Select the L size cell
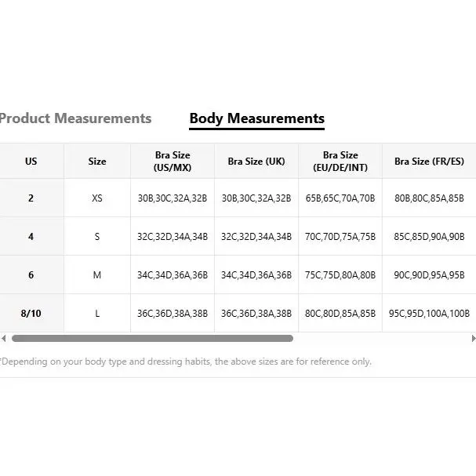The width and height of the screenshot is (476, 476). point(97,314)
